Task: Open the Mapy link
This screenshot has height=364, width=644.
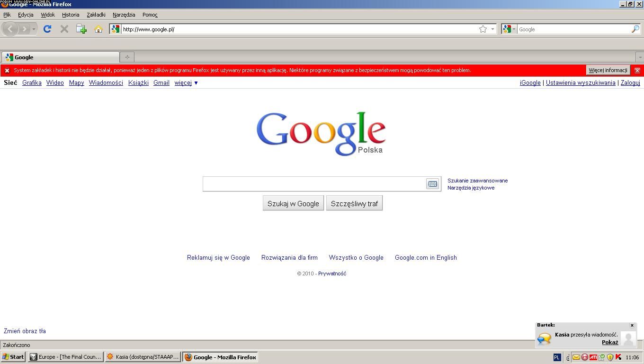Action: tap(76, 82)
